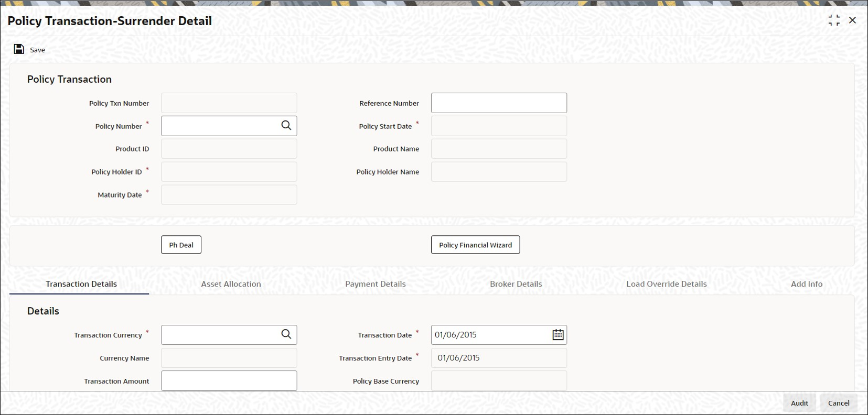The width and height of the screenshot is (868, 415).
Task: Click the Policy Transaction-Surrender Detail title
Action: [110, 21]
